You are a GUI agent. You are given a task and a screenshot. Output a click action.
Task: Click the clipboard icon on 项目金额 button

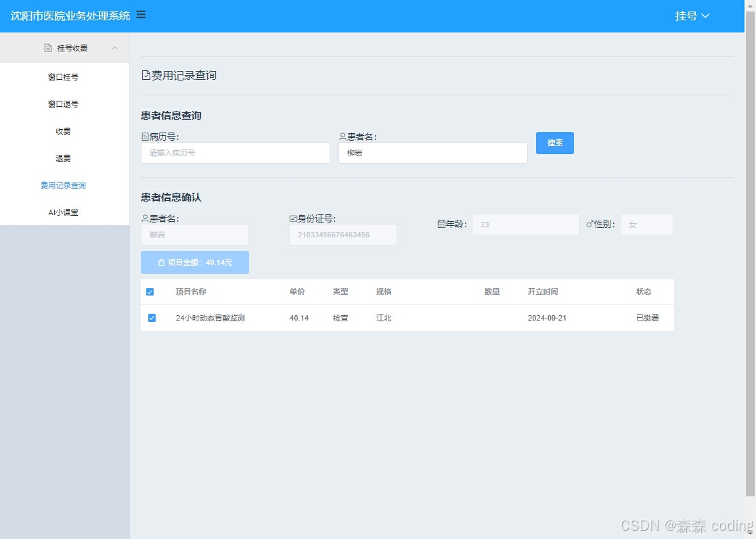[x=160, y=262]
